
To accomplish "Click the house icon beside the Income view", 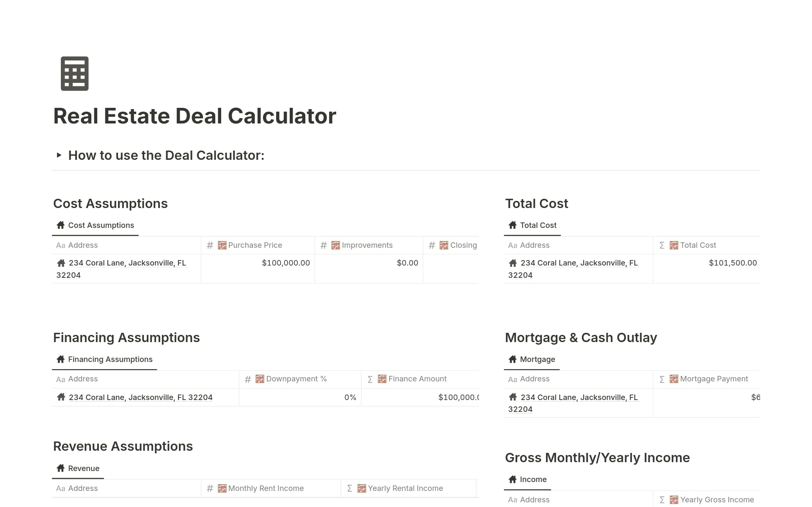I will [513, 479].
